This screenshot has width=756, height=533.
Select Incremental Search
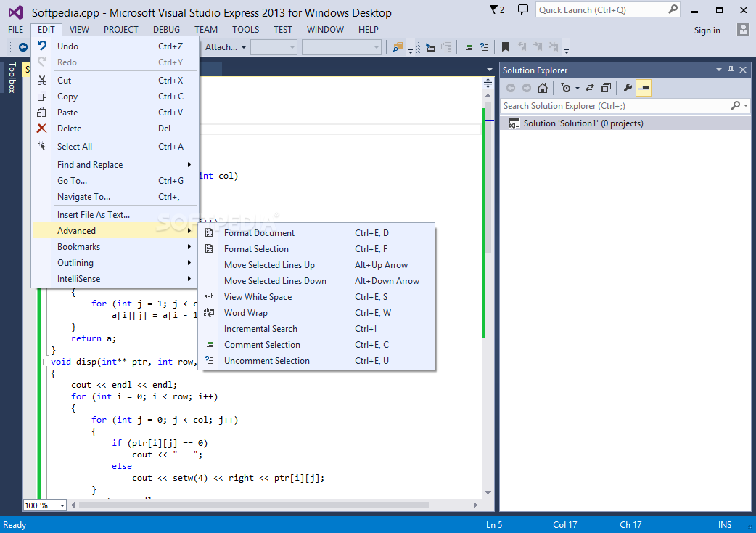(x=317, y=328)
